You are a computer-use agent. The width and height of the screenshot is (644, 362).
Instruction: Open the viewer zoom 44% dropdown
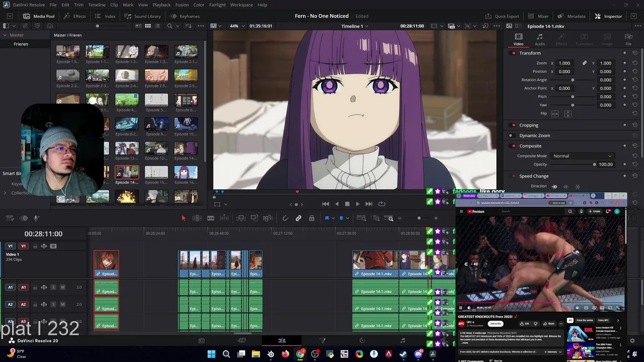point(236,26)
